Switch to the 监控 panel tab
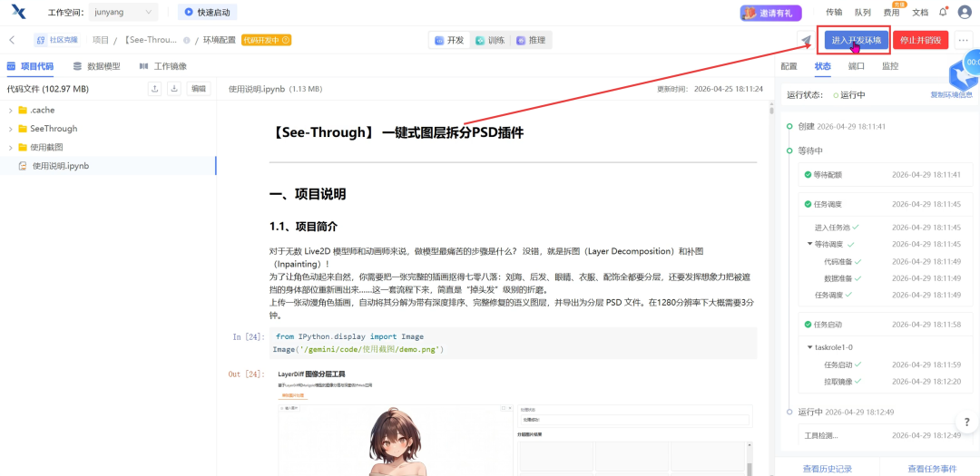 tap(890, 65)
